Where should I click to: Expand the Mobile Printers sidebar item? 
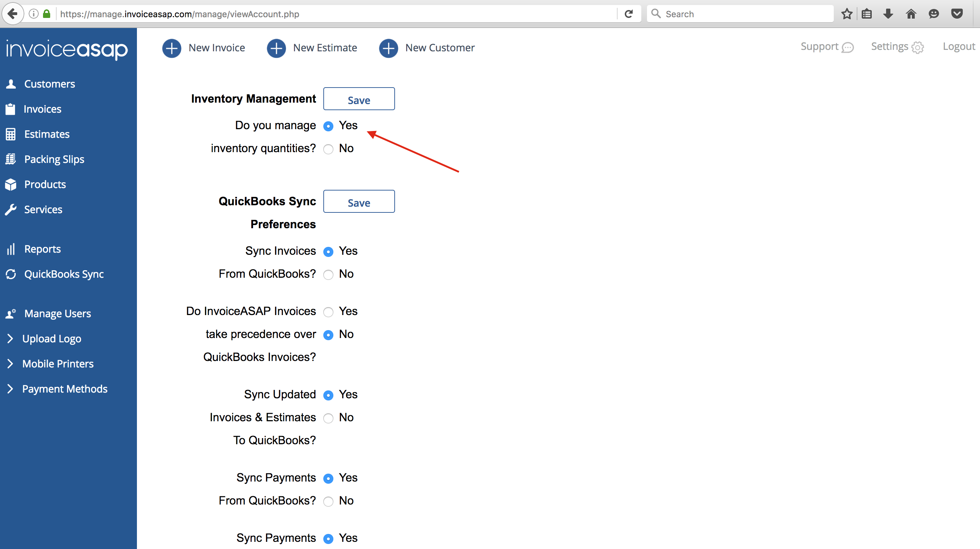point(57,363)
